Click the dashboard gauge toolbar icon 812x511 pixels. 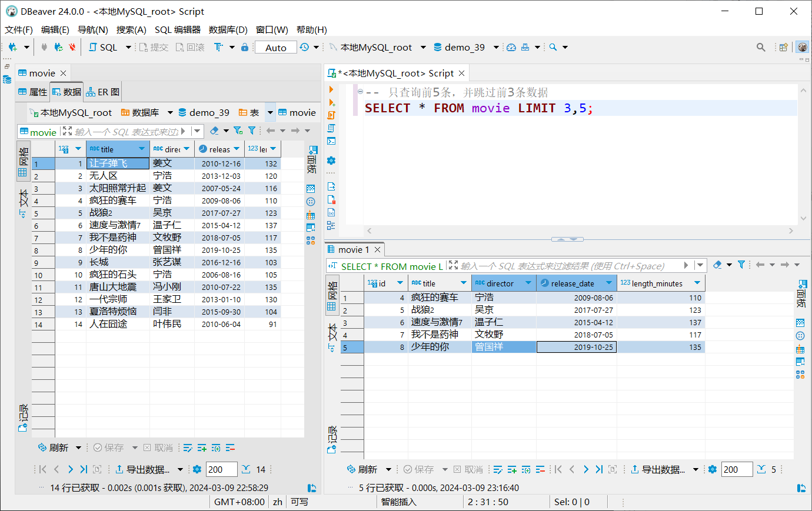(x=511, y=47)
